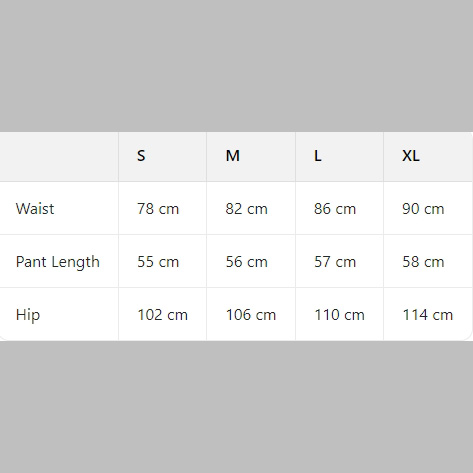Click the 78 cm waist cell
The height and width of the screenshot is (473, 473).
pos(162,208)
